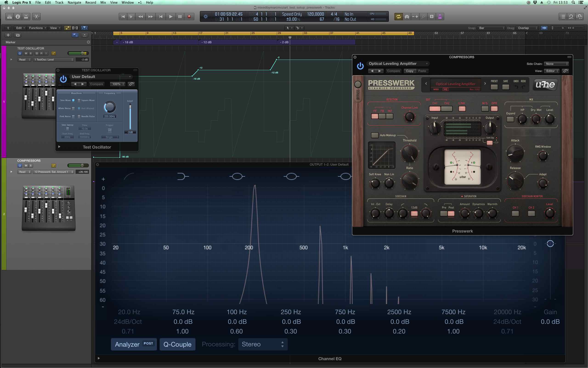The image size is (588, 368).
Task: Open the Tuner gauge icon
Action: pos(407,17)
